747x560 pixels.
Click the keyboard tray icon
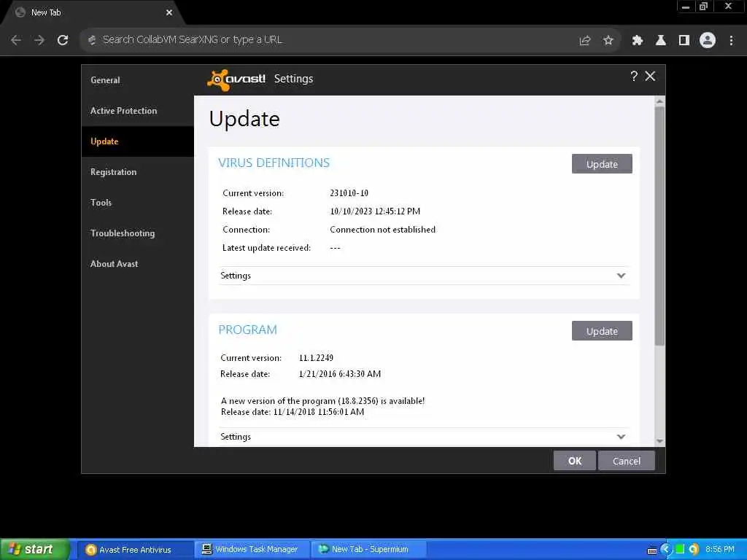(652, 551)
